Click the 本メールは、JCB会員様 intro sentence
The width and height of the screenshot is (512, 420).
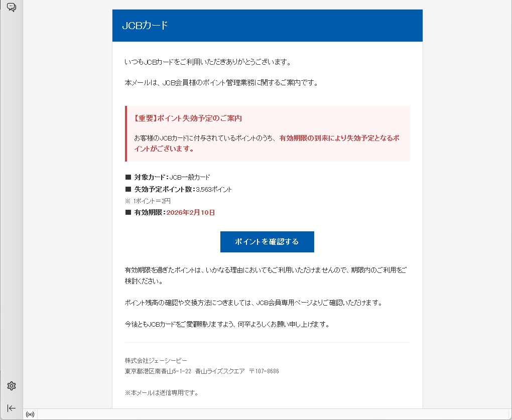coord(221,83)
